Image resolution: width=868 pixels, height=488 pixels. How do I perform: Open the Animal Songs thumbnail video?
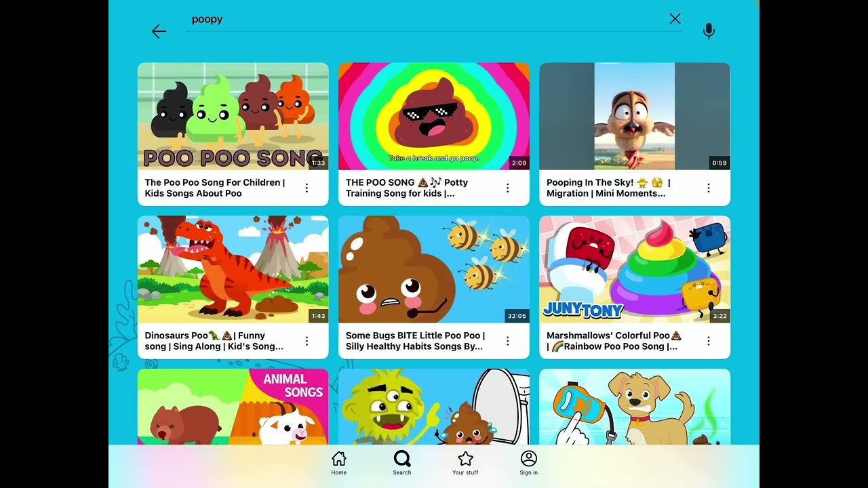(233, 407)
